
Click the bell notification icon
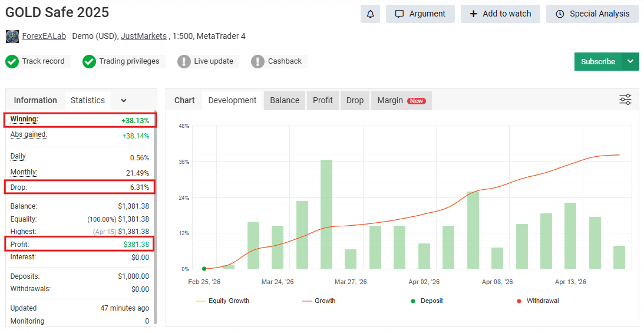(x=370, y=14)
